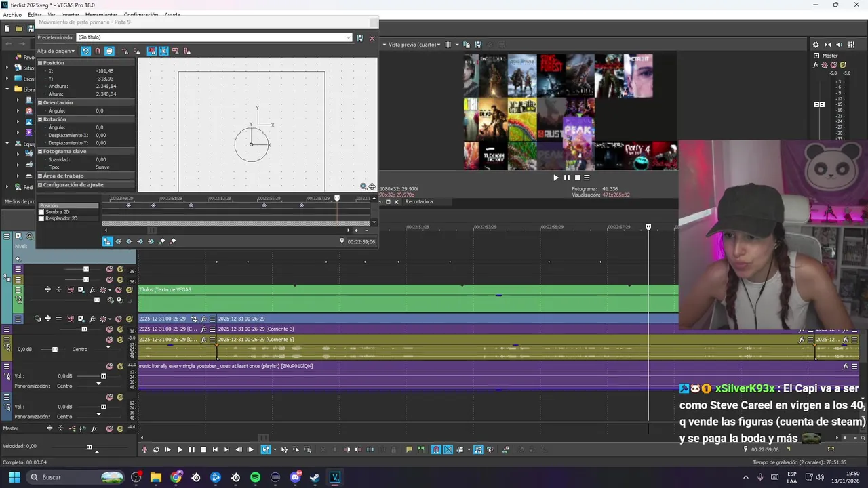Screen dimensions: 868x488
Task: Open track FX on track 12
Action: [x=92, y=289]
